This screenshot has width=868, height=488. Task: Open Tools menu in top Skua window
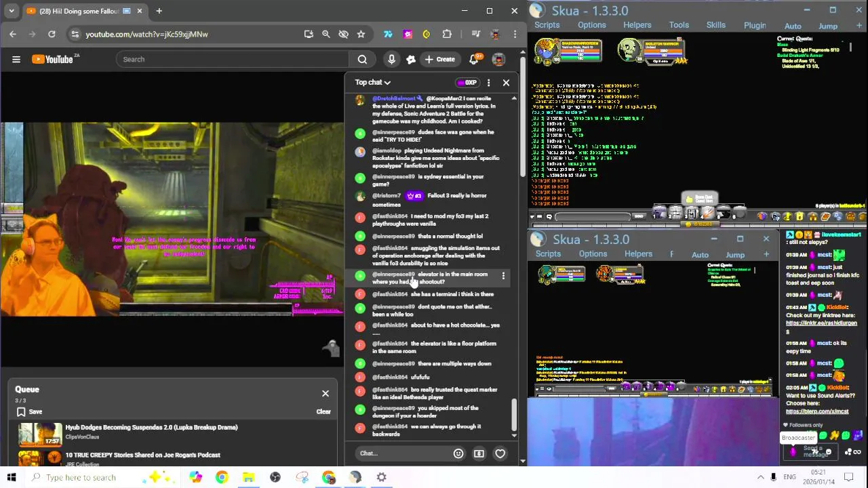click(679, 25)
